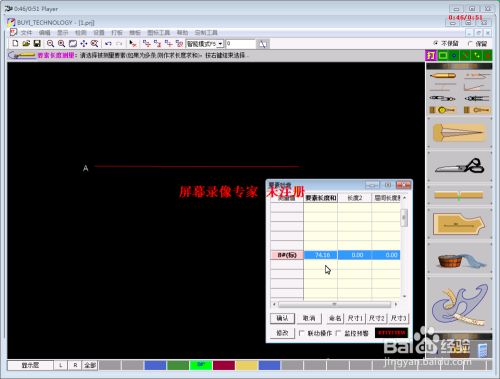Click the value input field showing 0
The image size is (500, 379).
240,44
